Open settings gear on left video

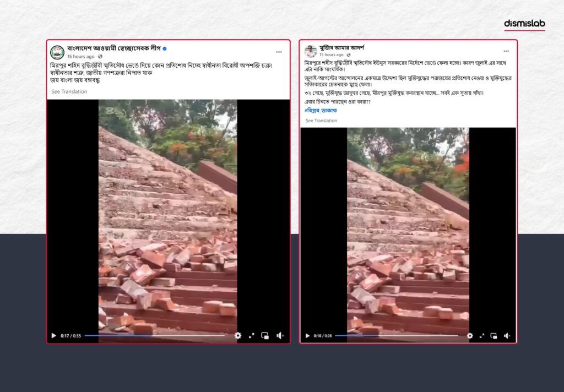[238, 335]
